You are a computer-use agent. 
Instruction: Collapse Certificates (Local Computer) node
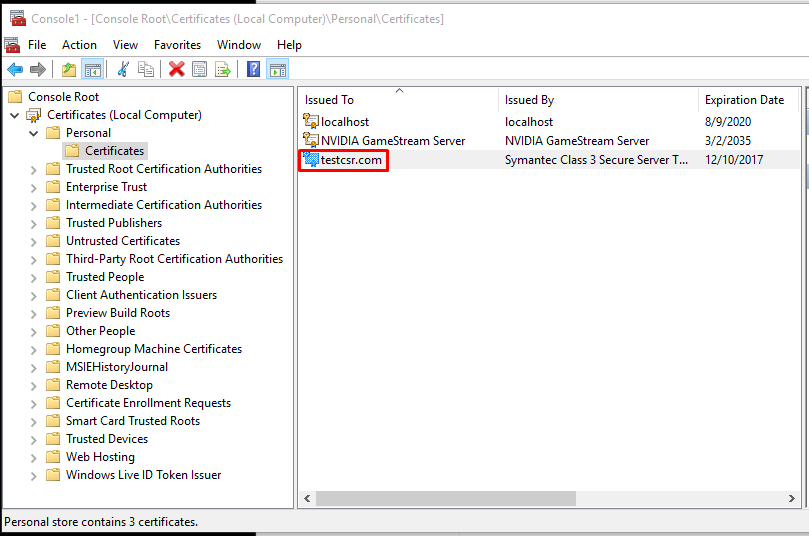[15, 116]
